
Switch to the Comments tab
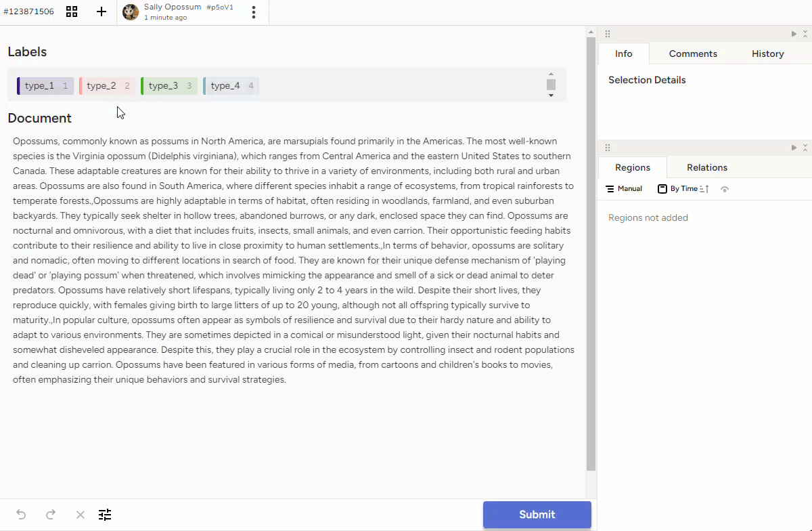point(693,54)
